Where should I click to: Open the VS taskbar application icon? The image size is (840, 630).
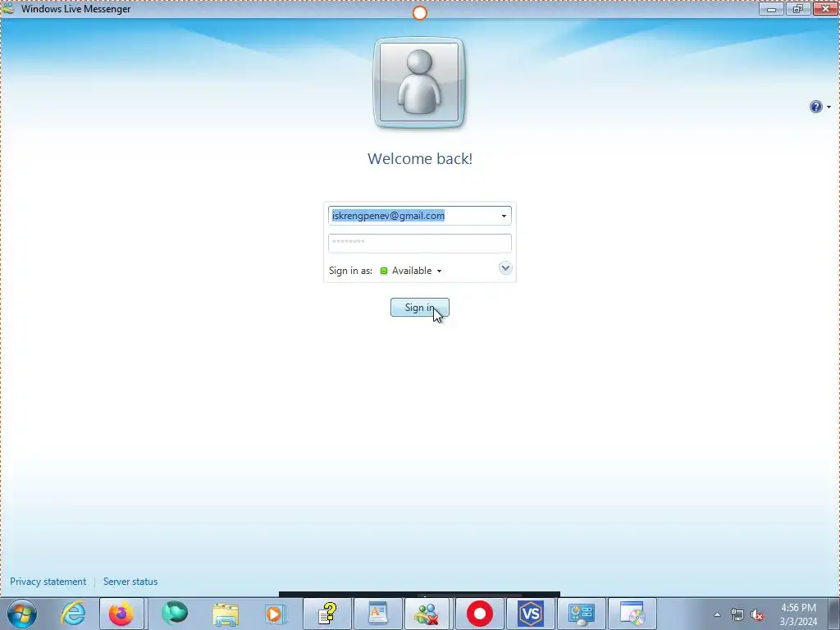[x=531, y=614]
